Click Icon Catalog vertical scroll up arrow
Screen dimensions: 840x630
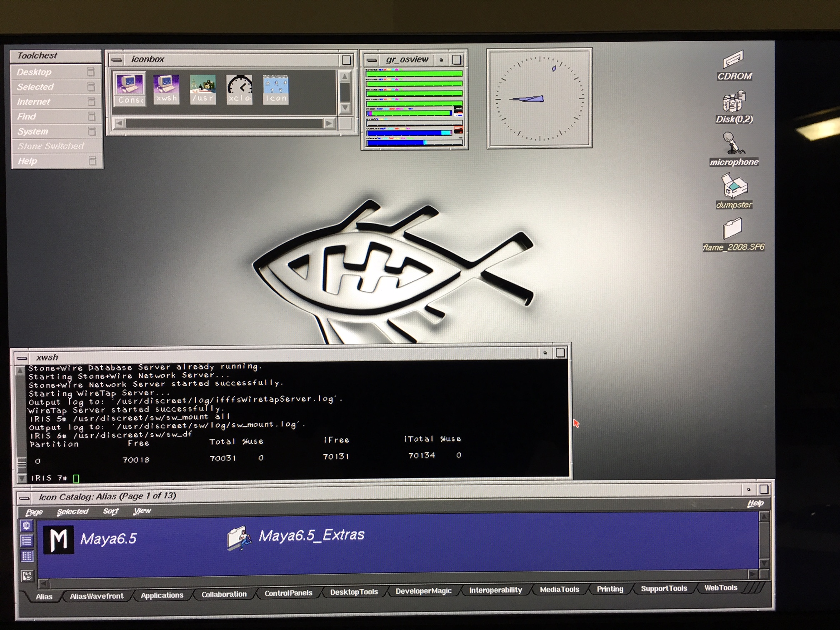tap(764, 517)
